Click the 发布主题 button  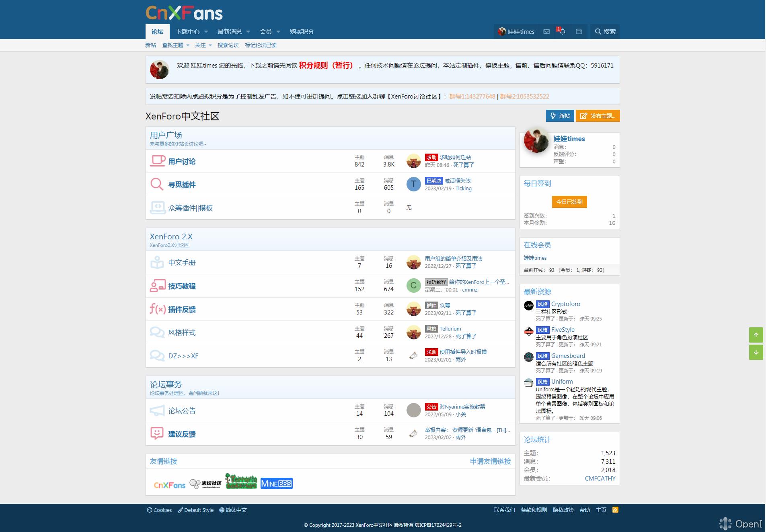[598, 116]
